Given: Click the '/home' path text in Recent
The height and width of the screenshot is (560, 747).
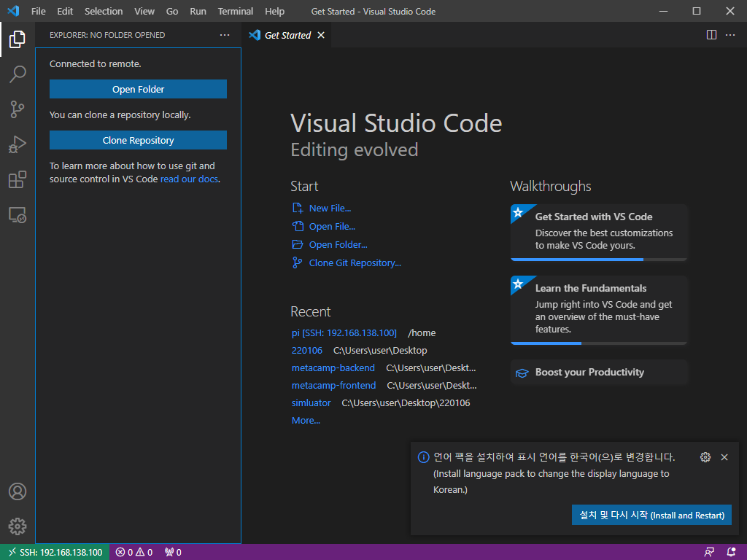Looking at the screenshot, I should point(422,332).
